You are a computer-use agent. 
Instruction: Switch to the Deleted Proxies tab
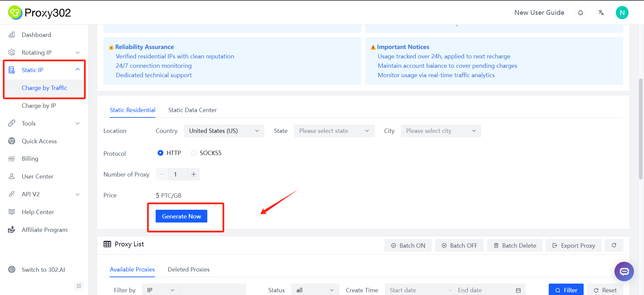(x=189, y=269)
